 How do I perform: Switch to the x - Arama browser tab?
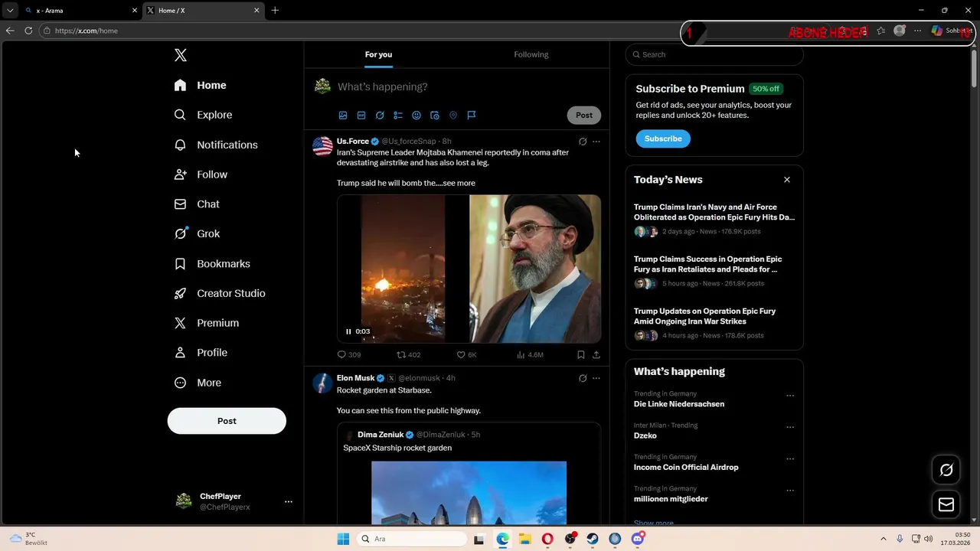[x=81, y=10]
